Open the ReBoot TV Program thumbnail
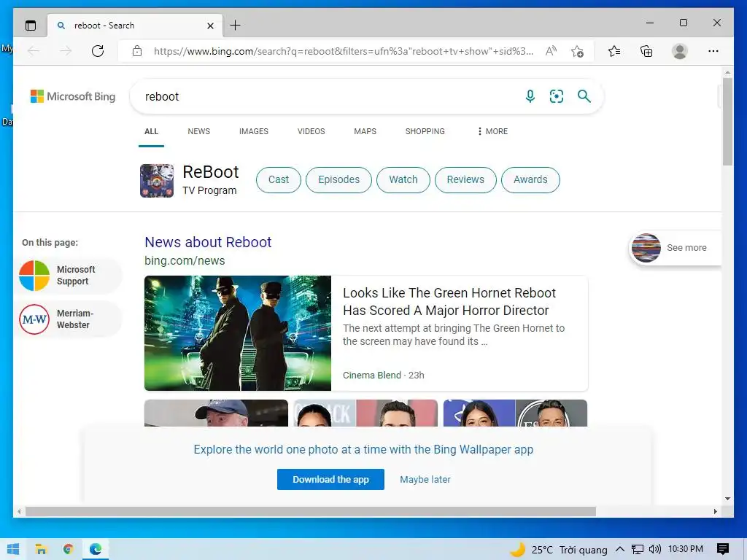 (157, 181)
